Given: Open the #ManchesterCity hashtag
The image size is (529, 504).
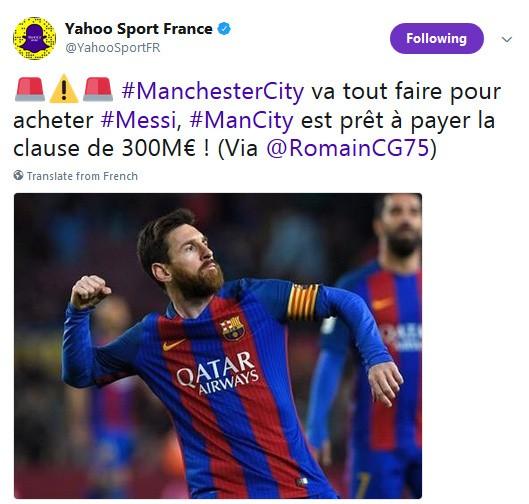Looking at the screenshot, I should pos(213,91).
